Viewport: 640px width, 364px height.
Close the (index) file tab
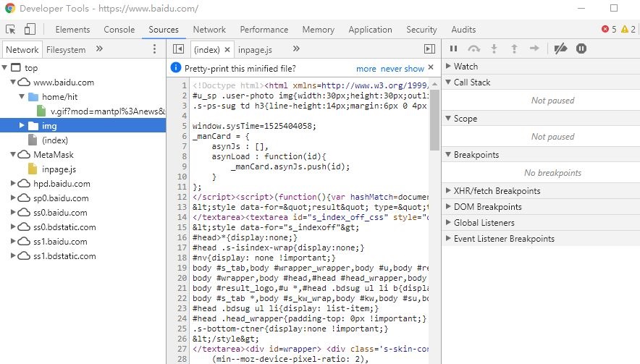click(227, 50)
